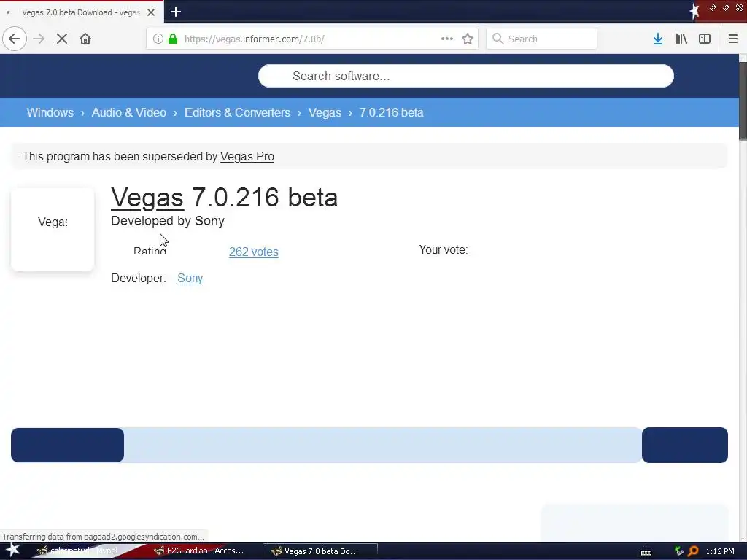Open the browser home page
This screenshot has width=747, height=560.
point(85,39)
